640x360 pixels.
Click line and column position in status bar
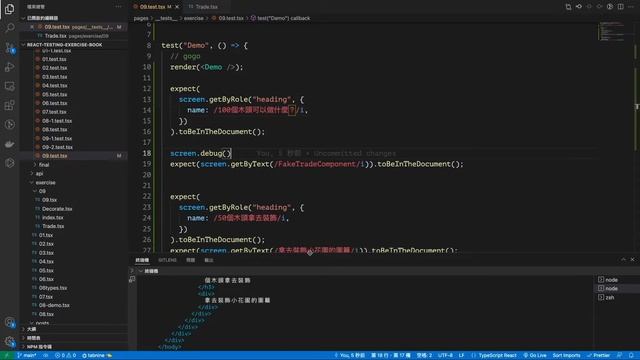[x=391, y=356]
